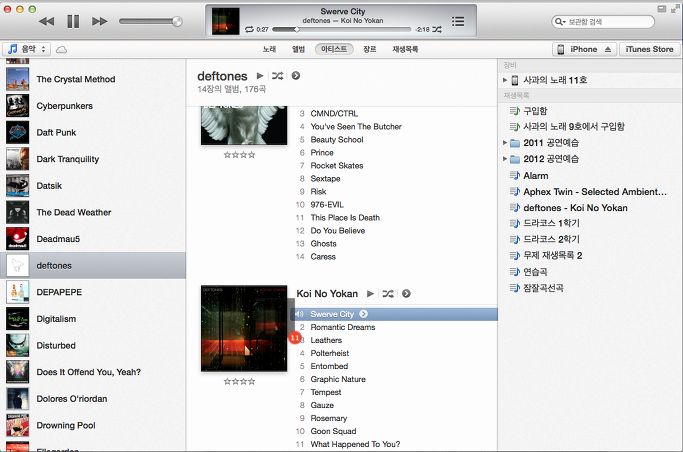Open the iTunes Store button
This screenshot has height=452, width=683.
pos(649,49)
